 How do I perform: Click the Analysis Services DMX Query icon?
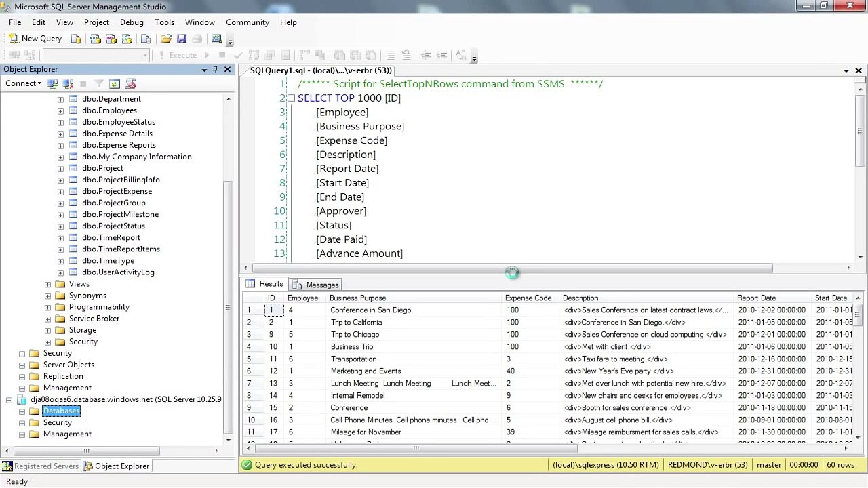111,39
